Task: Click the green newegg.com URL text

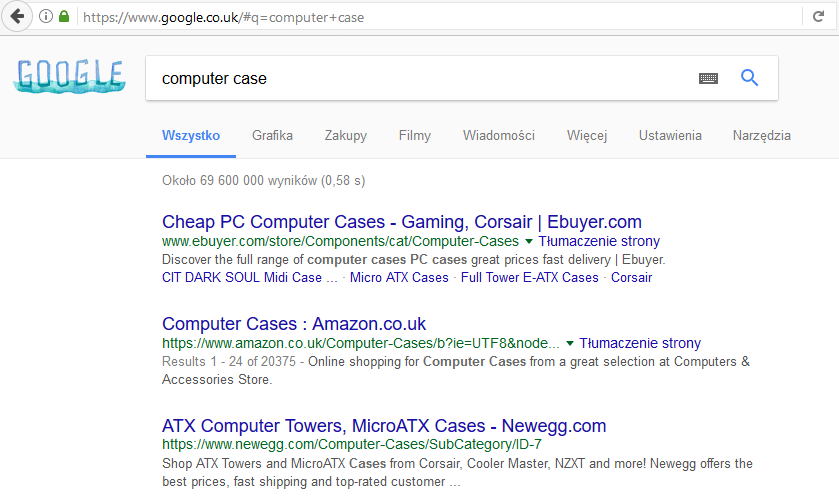Action: pos(352,445)
